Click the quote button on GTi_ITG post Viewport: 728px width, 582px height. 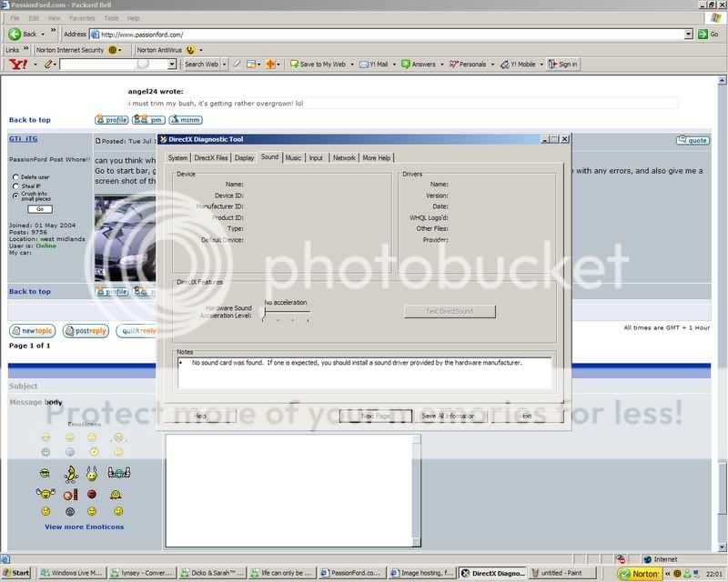[x=693, y=140]
